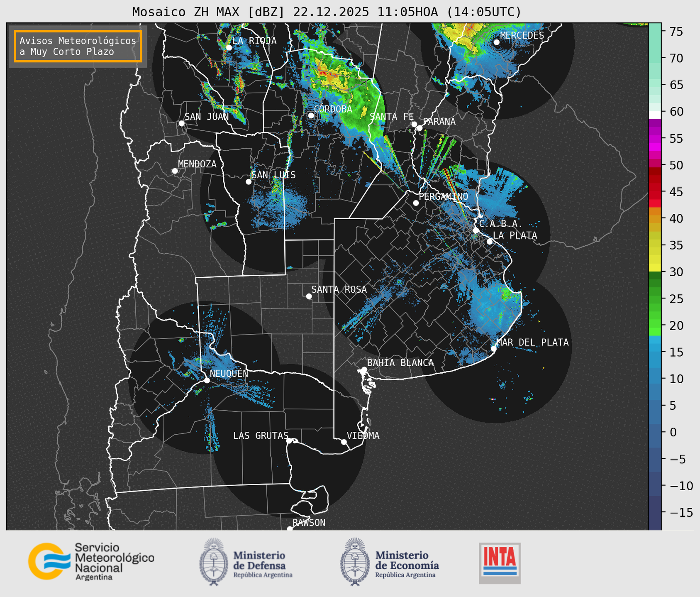This screenshot has width=700, height=597.
Task: Click the MERCEDES label text
Action: coord(522,36)
